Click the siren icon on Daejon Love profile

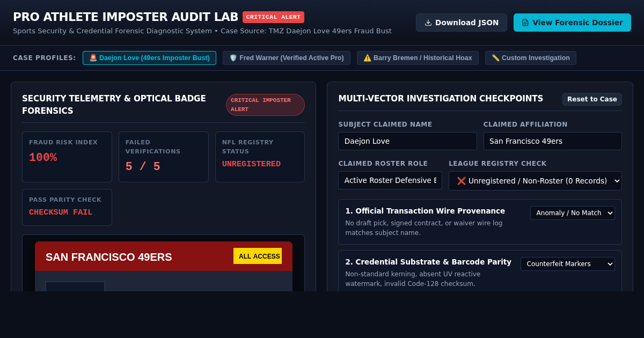[x=93, y=58]
